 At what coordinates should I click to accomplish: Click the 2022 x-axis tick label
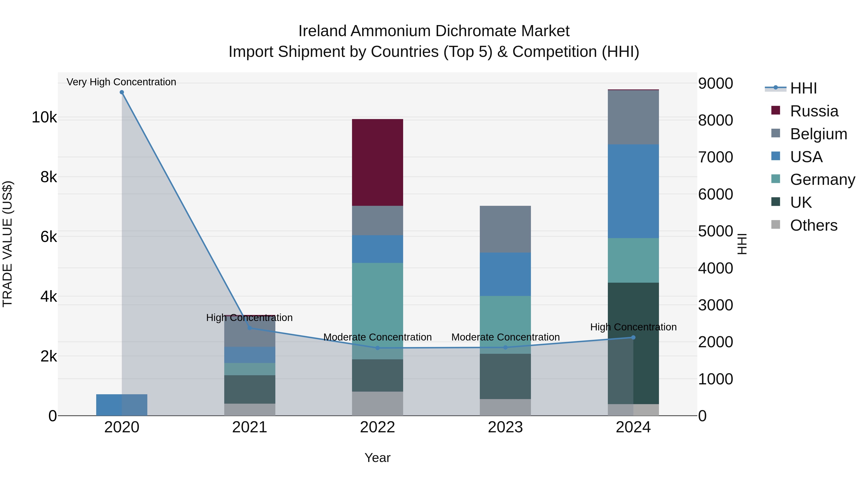coord(377,427)
